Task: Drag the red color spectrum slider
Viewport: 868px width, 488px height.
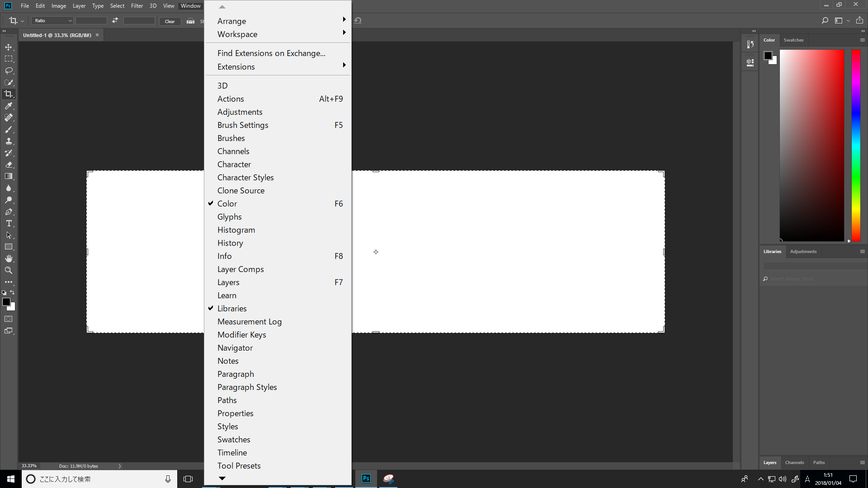Action: 849,241
